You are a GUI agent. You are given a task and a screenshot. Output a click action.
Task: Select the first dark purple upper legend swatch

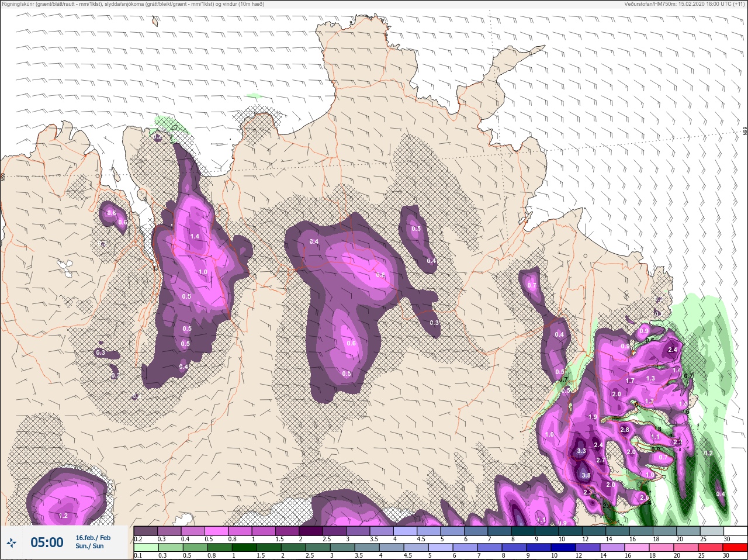[x=146, y=531]
